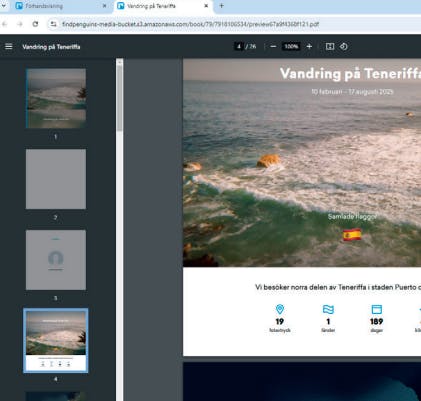Go forward in browser history
The width and height of the screenshot is (421, 401).
[20, 24]
